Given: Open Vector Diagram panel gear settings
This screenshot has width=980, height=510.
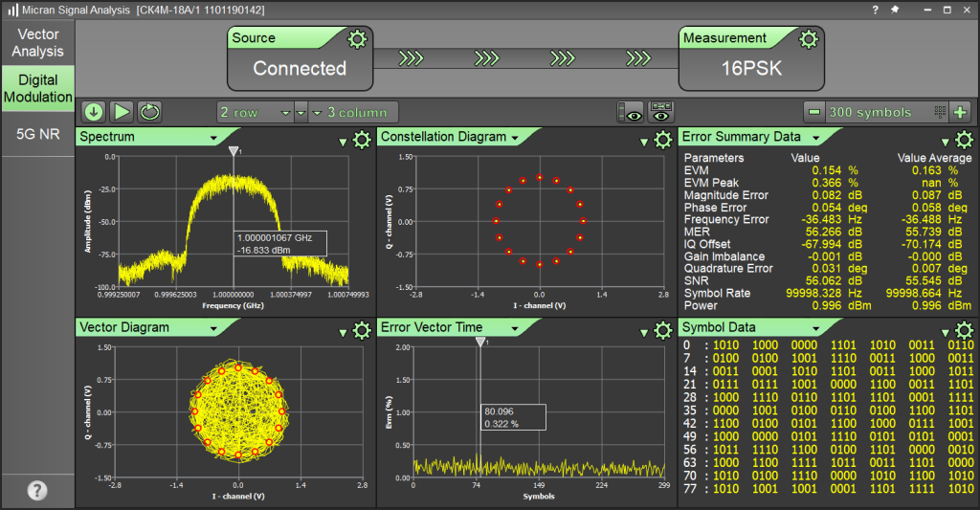Looking at the screenshot, I should [x=362, y=331].
